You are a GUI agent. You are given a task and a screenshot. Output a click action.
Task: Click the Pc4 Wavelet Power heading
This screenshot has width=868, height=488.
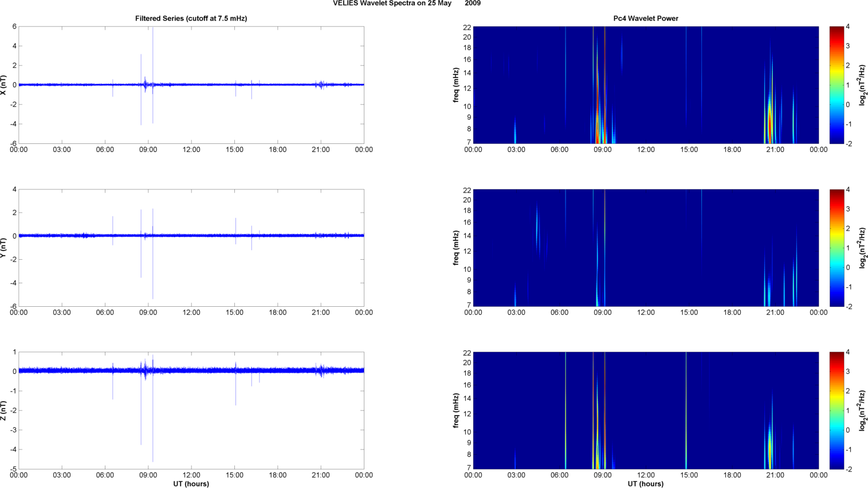(x=645, y=18)
